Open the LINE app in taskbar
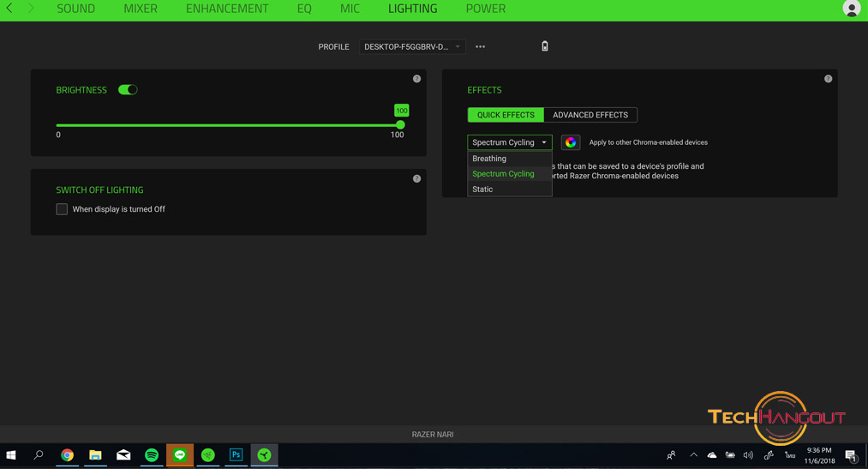Viewport: 868px width, 469px height. point(180,455)
